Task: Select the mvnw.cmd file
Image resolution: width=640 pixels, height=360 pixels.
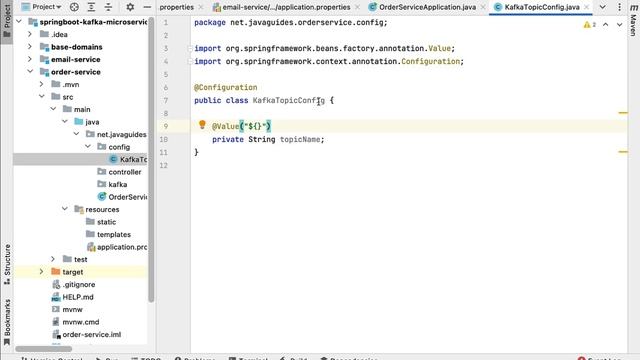Action: (76, 322)
